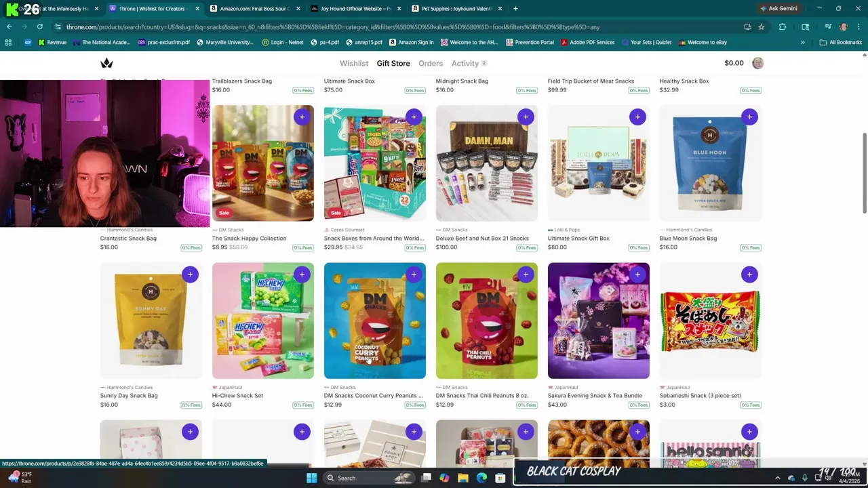Go back using browser back arrow
The height and width of the screenshot is (488, 868).
9,27
